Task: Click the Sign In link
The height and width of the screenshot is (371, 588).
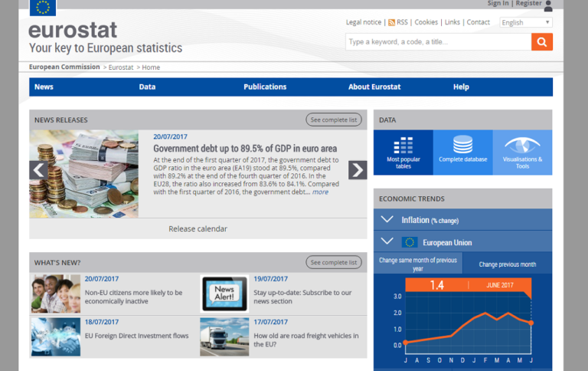Action: pos(498,3)
